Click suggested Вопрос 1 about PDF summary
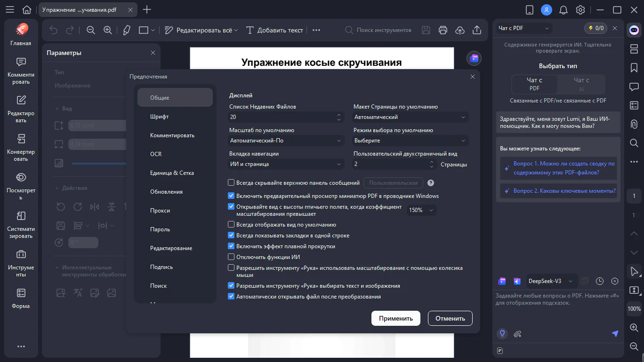This screenshot has height=362, width=644. pos(558,168)
